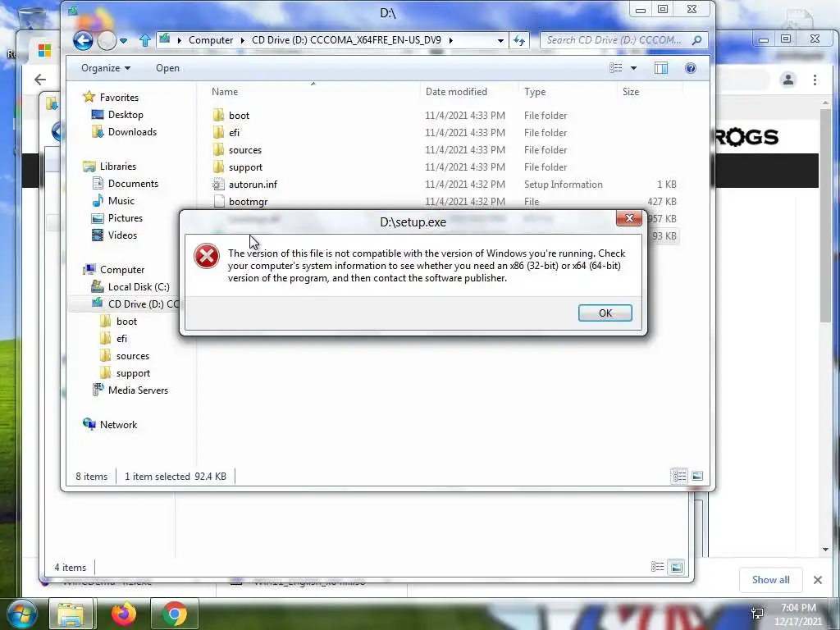Close the D:\setup.exe error dialog
840x630 pixels.
click(x=629, y=218)
